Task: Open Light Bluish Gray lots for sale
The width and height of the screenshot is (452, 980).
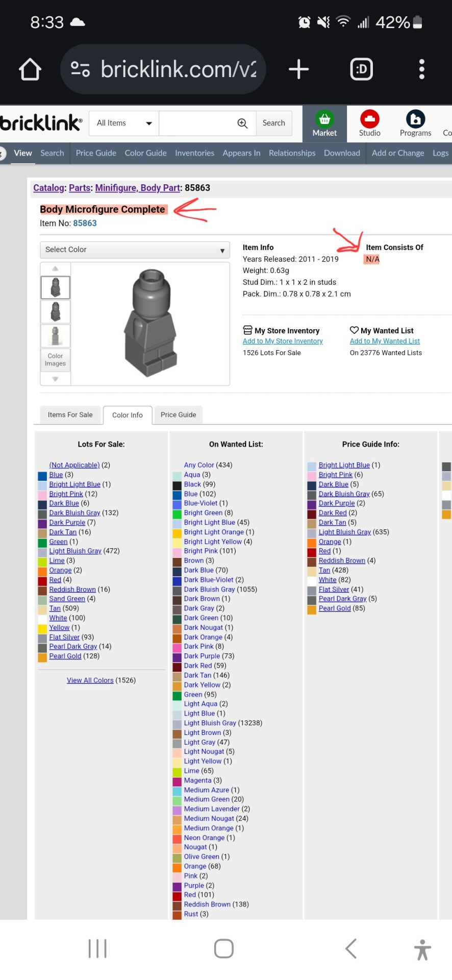Action: (x=75, y=551)
